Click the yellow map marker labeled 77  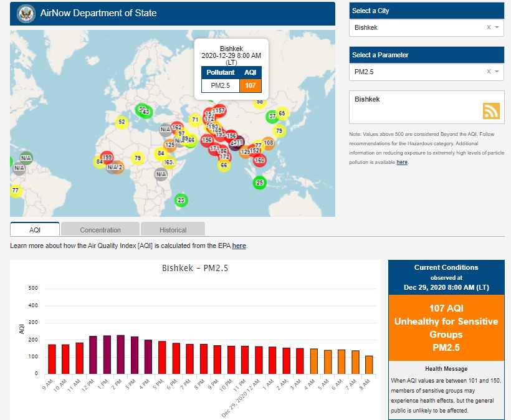16,190
